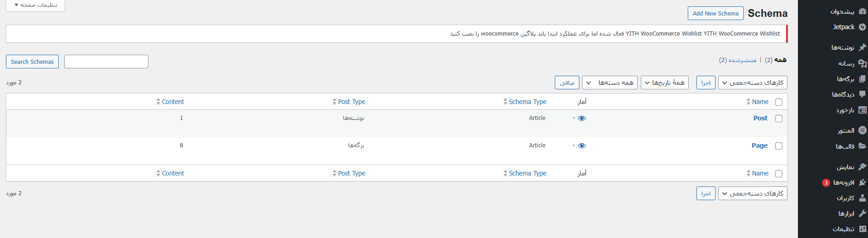Click the eye icon in the Post row

[582, 118]
